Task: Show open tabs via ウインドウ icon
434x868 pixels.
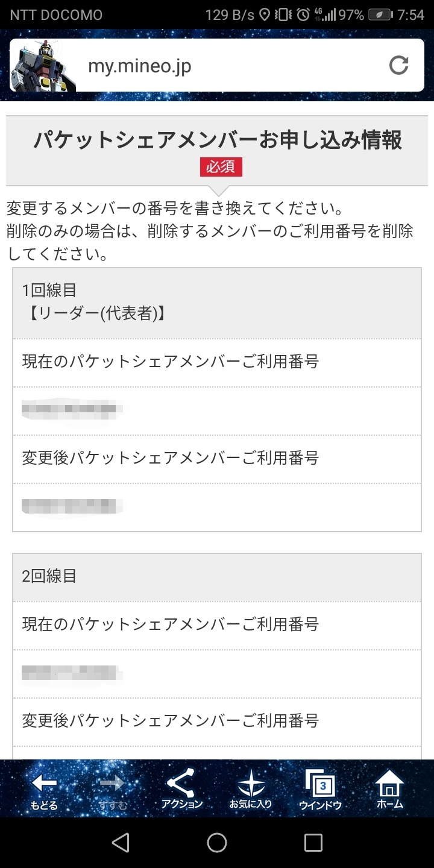Action: click(x=320, y=790)
